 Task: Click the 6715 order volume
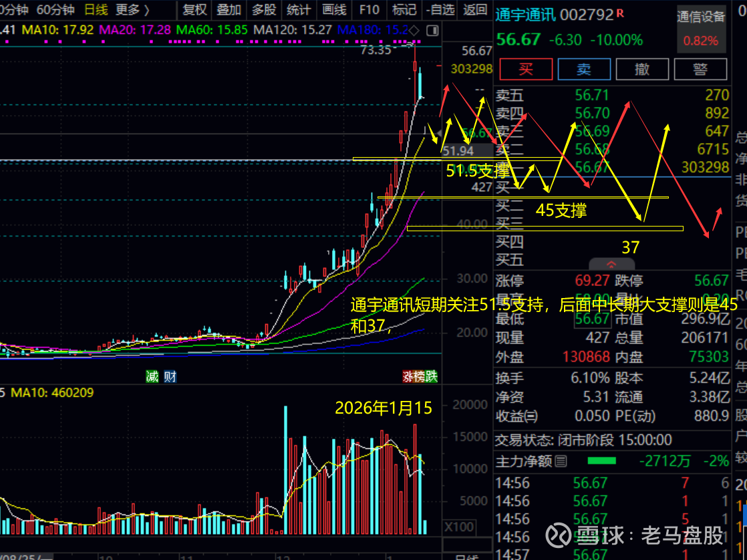coord(713,149)
